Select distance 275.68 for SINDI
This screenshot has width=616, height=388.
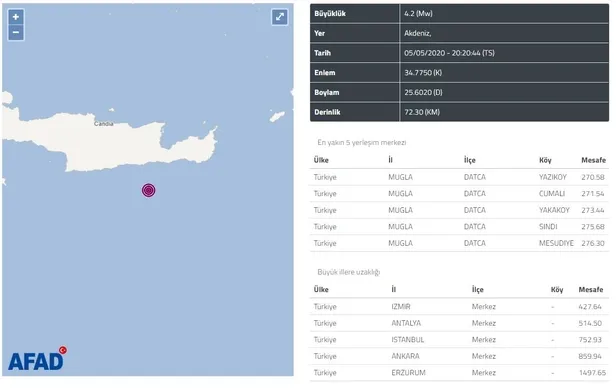[x=593, y=227]
